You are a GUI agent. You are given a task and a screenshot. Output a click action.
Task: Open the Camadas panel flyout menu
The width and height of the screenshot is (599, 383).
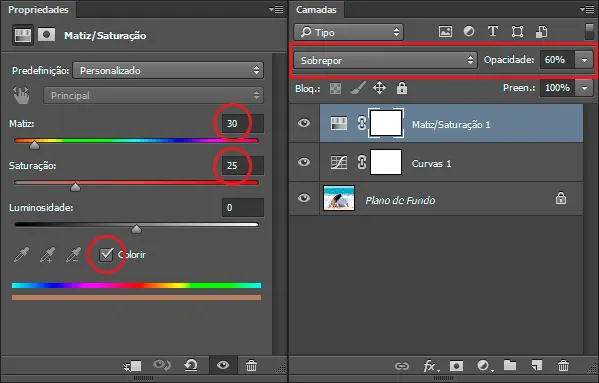pyautogui.click(x=587, y=9)
